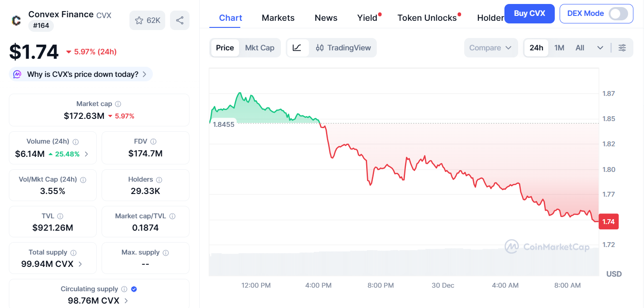Click the 1.74 price marker on chart
The width and height of the screenshot is (644, 308).
[608, 221]
